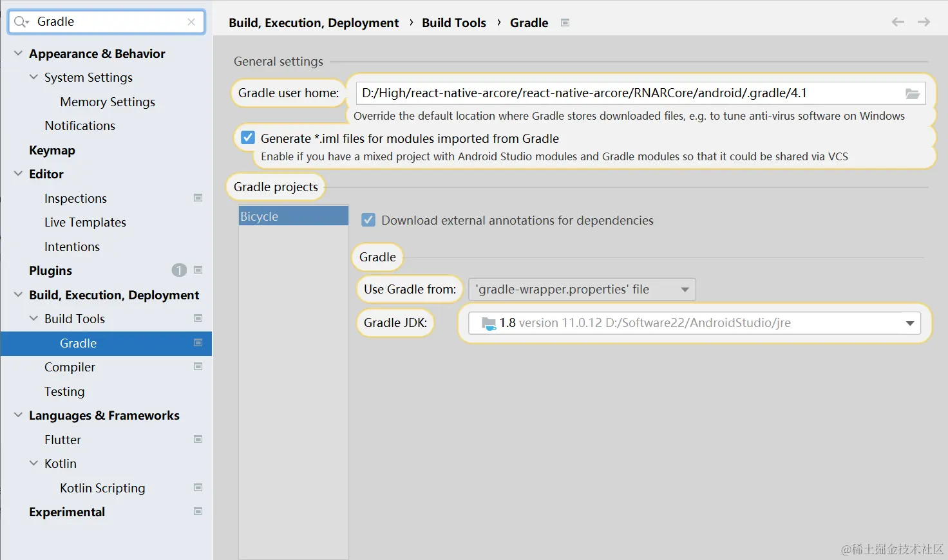Image resolution: width=948 pixels, height=560 pixels.
Task: Click the browse folder icon for Gradle user home
Action: coord(912,93)
